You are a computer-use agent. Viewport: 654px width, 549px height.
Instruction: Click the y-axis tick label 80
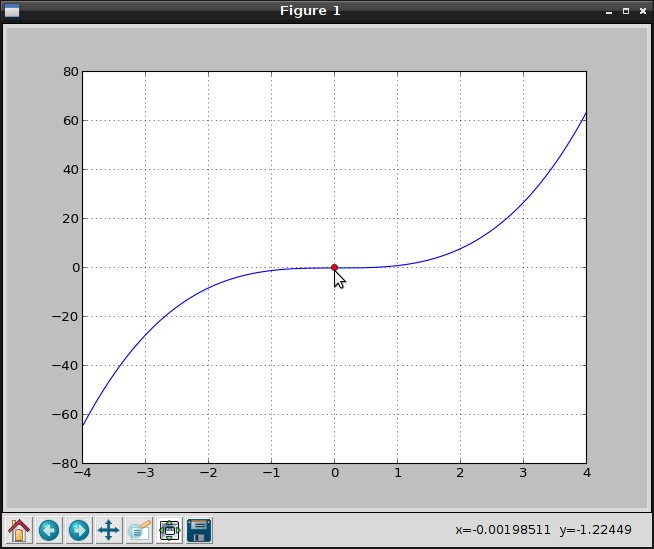(x=70, y=72)
